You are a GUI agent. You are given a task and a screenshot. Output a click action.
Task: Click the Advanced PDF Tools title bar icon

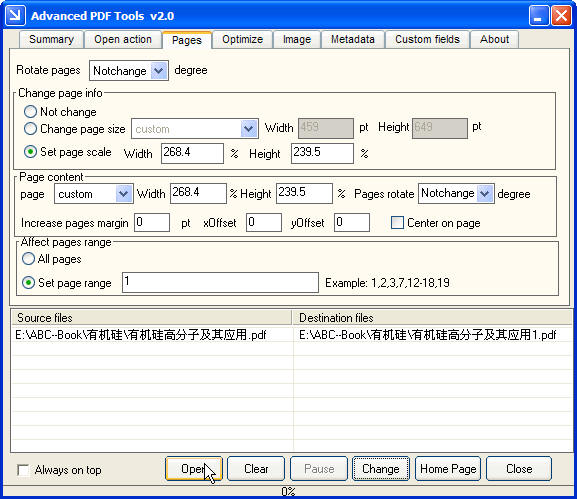(15, 15)
